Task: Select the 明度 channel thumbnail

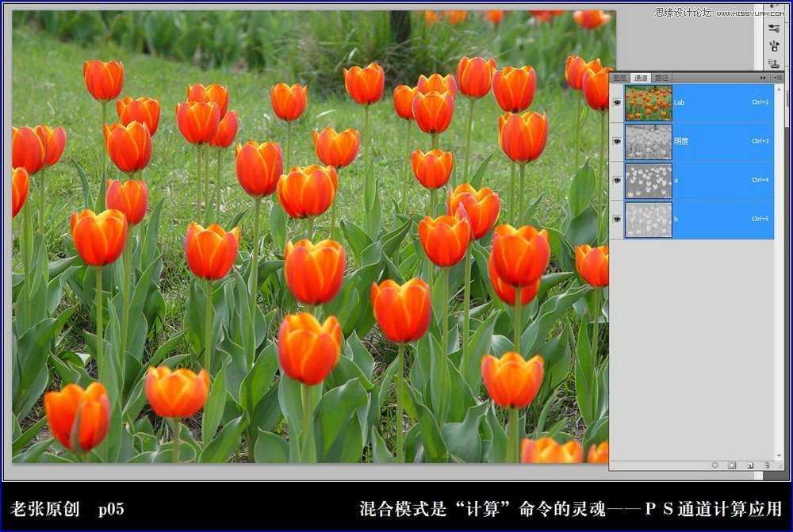Action: (x=649, y=142)
